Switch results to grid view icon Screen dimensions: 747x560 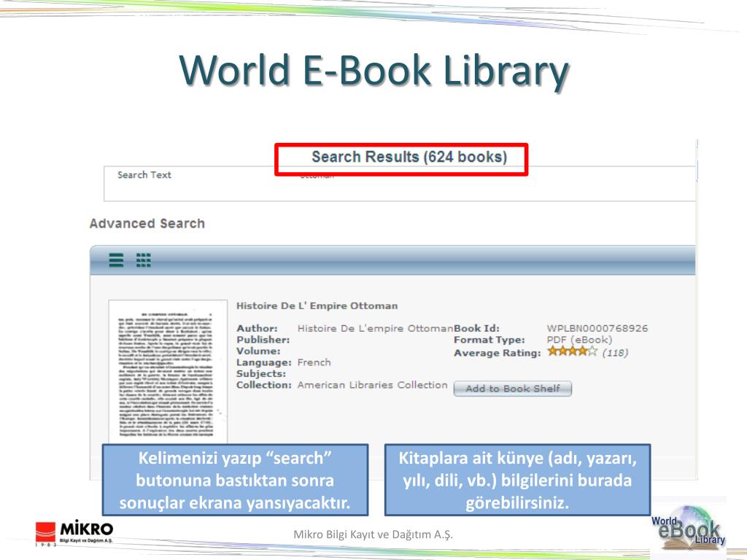[x=144, y=260]
